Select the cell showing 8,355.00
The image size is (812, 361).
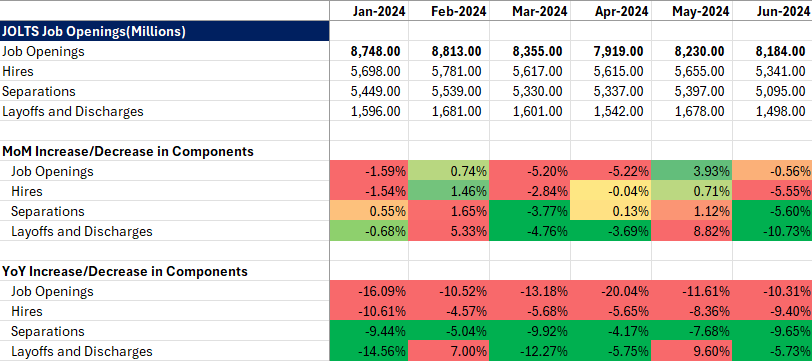click(x=530, y=51)
